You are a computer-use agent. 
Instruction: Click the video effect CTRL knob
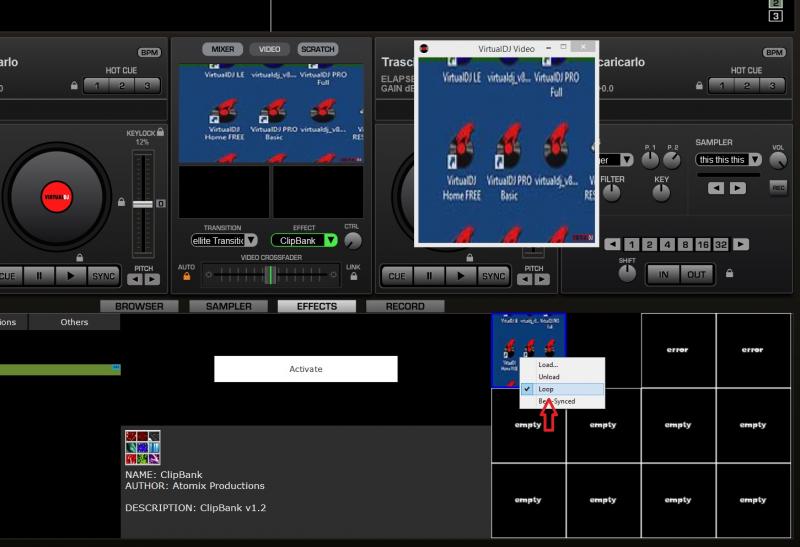[x=353, y=240]
